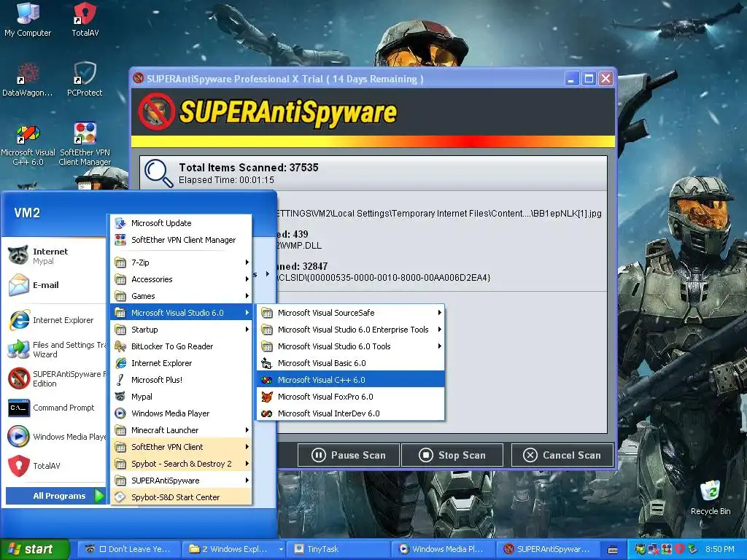The width and height of the screenshot is (747, 560).
Task: Launch Internet Explorer from pinned start list
Action: click(x=55, y=320)
